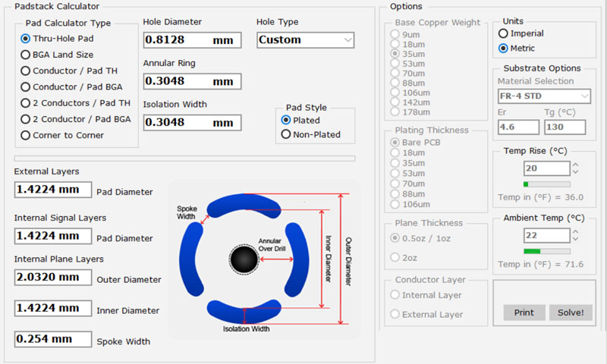Select the BGA Land Size radio option
Screen dimensions: 607x364
(26, 55)
